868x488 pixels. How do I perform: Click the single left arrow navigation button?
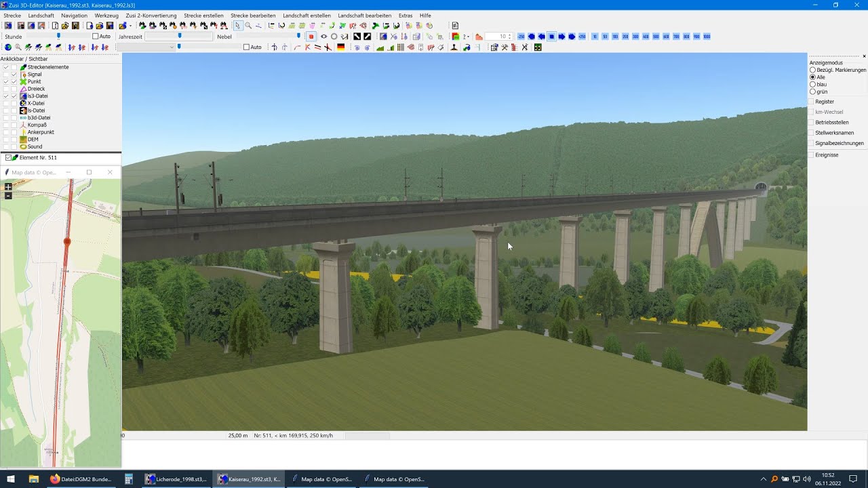542,37
